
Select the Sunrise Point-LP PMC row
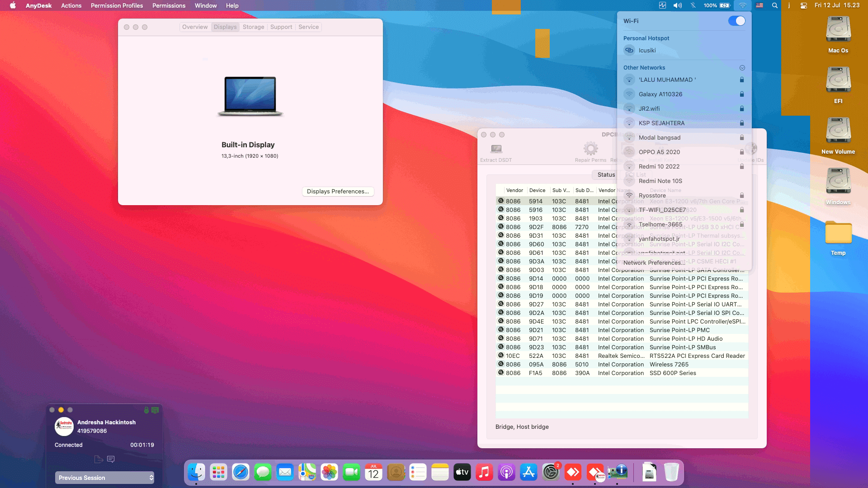[622, 330]
